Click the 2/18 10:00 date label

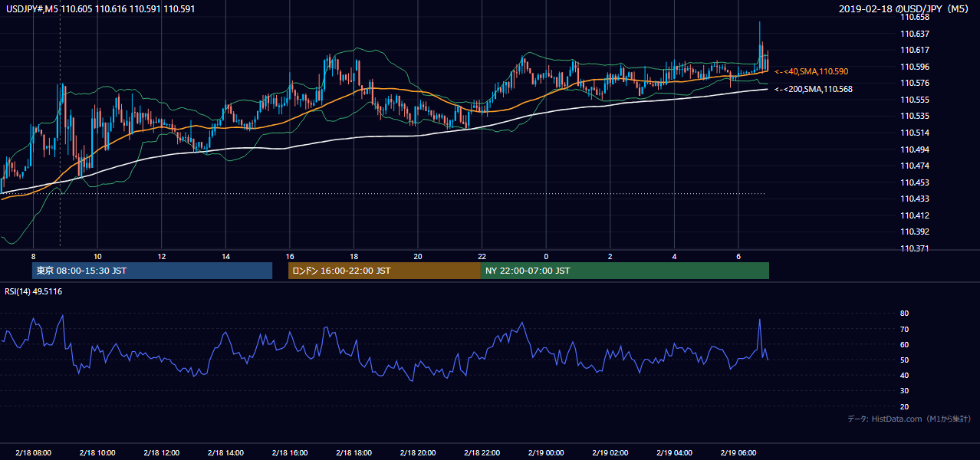[97, 453]
